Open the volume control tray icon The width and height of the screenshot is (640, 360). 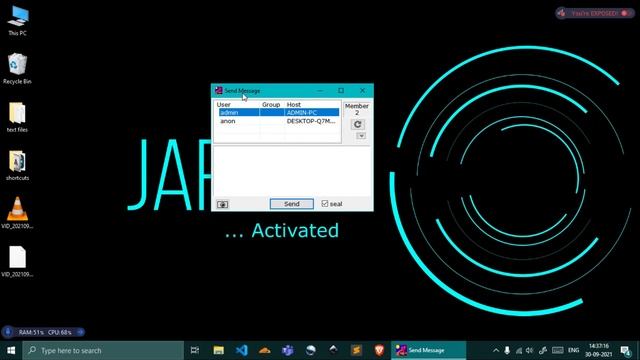tap(529, 350)
